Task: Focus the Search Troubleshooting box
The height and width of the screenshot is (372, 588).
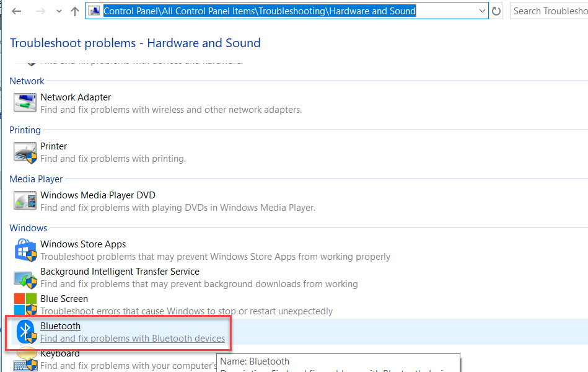Action: click(x=549, y=11)
